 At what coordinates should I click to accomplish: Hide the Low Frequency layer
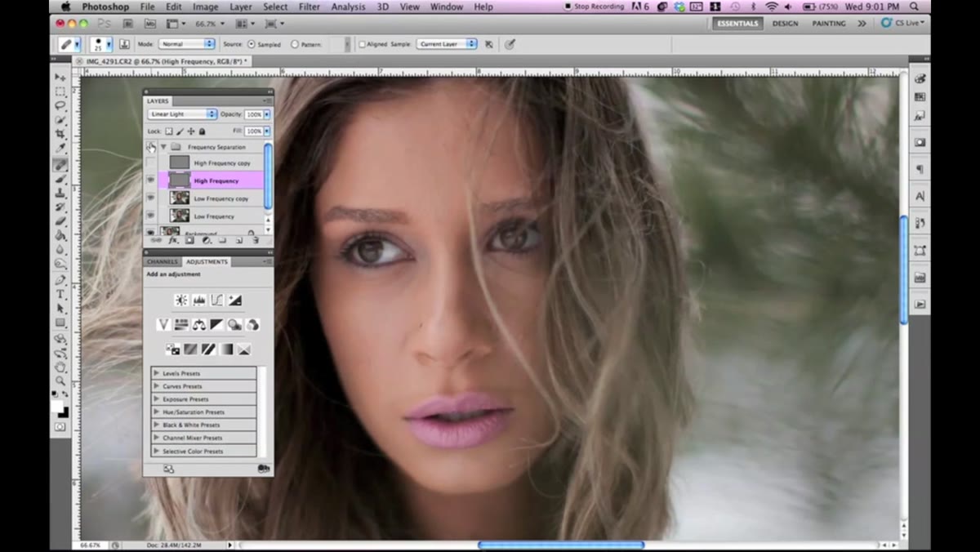pyautogui.click(x=150, y=216)
